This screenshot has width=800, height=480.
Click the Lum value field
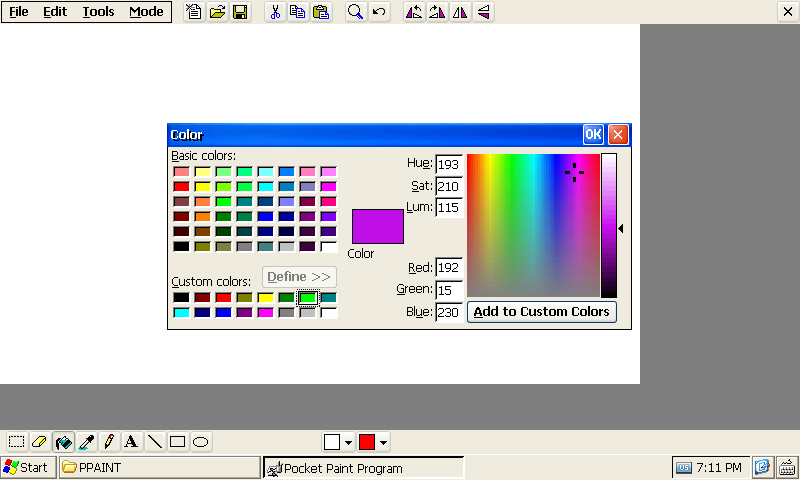coord(449,208)
